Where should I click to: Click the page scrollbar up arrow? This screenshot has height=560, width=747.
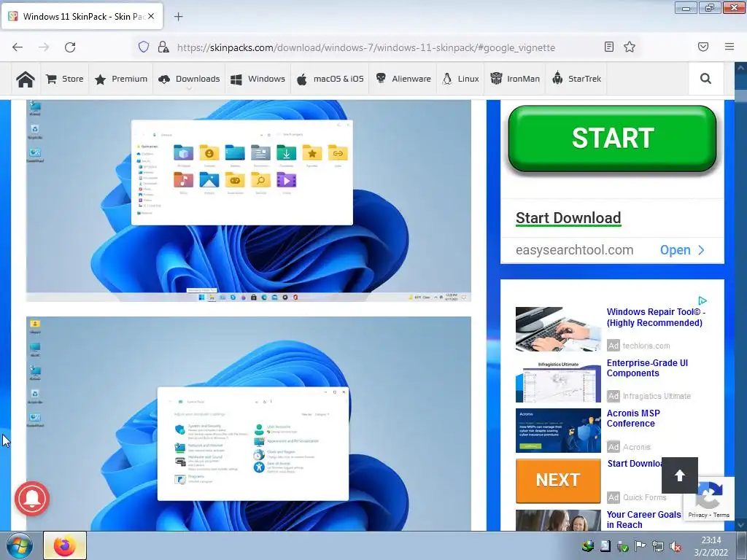click(740, 68)
